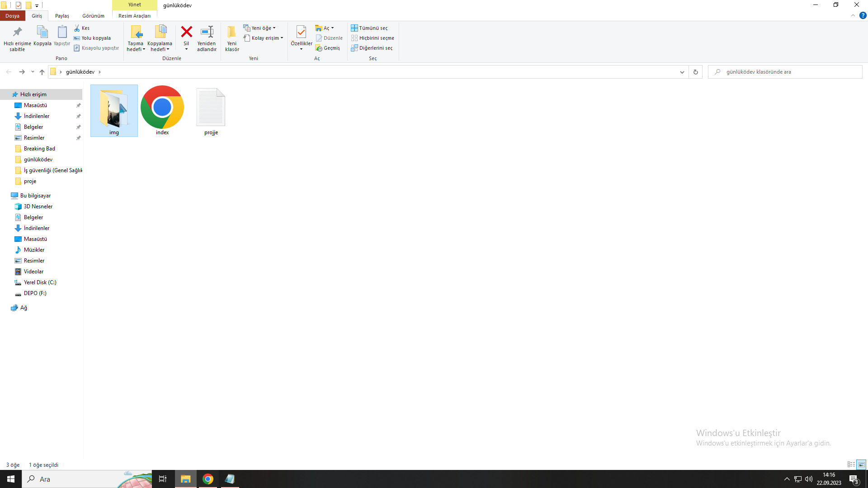Screen dimensions: 868x488
Task: Open Özellikler properties icon
Action: pos(301,32)
